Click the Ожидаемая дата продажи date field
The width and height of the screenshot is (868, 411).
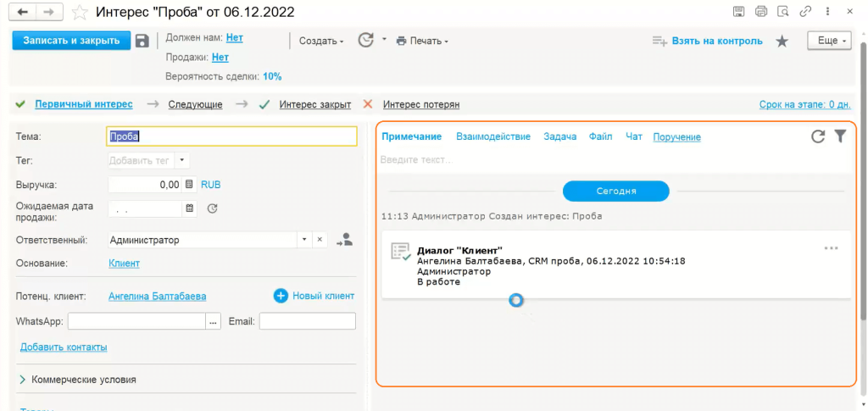(x=145, y=209)
